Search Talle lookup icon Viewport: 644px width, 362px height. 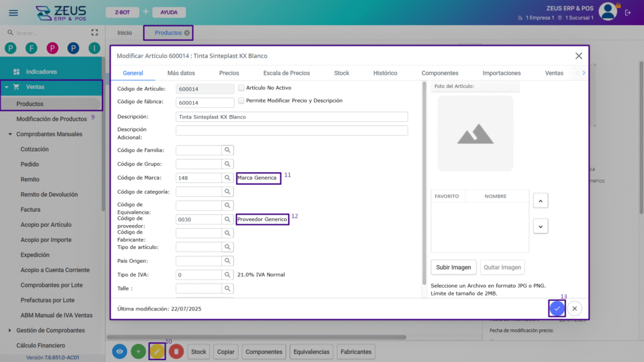227,288
